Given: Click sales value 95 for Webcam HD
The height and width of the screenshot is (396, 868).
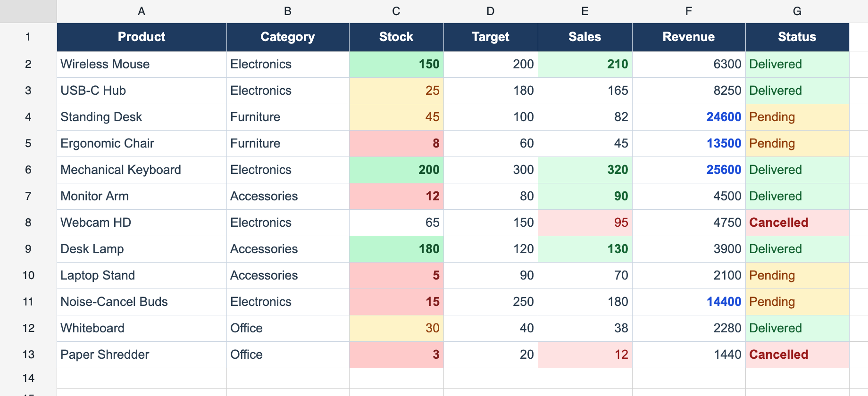Looking at the screenshot, I should coord(585,223).
